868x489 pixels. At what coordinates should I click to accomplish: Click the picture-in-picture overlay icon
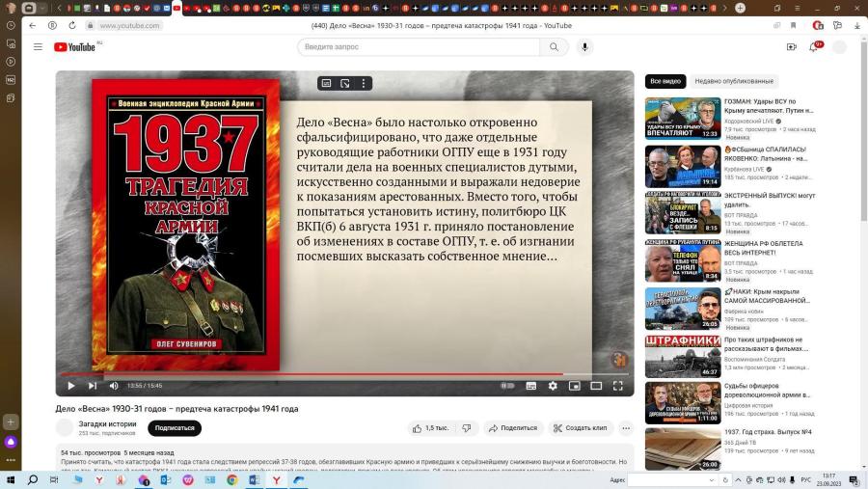pos(345,83)
